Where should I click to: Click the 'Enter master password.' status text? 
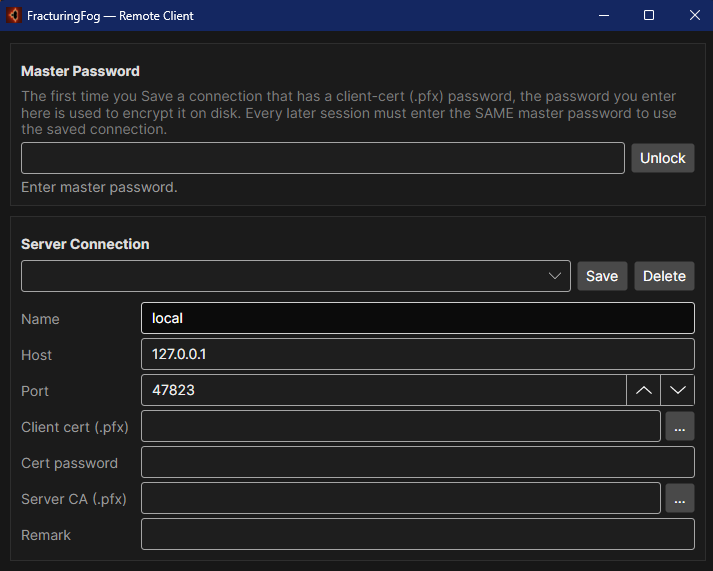[99, 187]
